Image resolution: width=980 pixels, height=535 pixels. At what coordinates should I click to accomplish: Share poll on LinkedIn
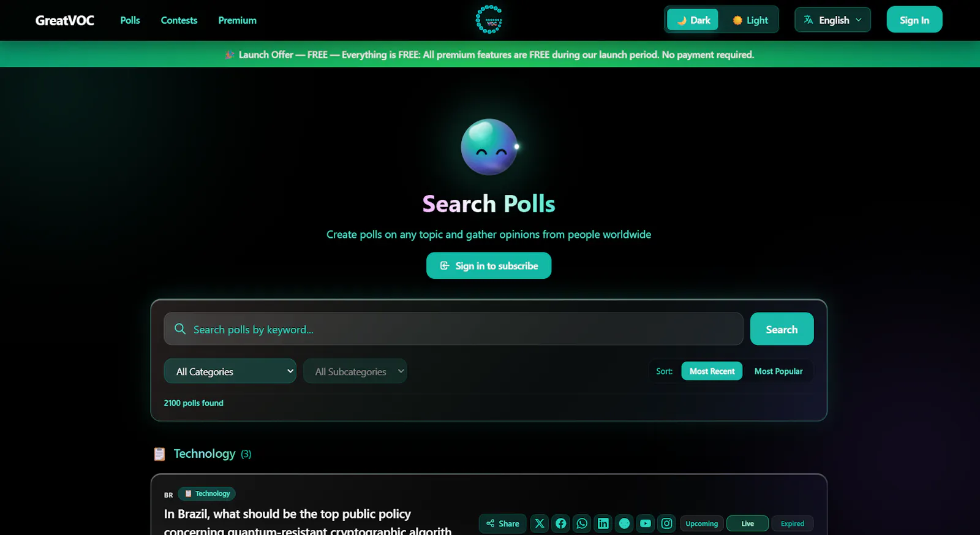tap(603, 523)
